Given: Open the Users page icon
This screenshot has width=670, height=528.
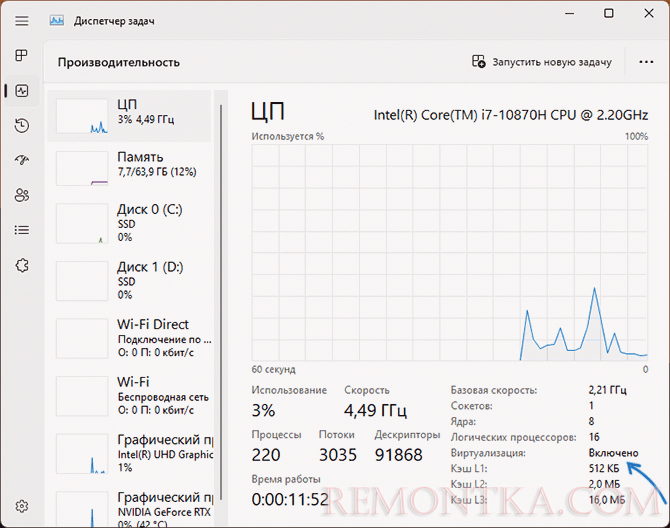Looking at the screenshot, I should point(22,195).
